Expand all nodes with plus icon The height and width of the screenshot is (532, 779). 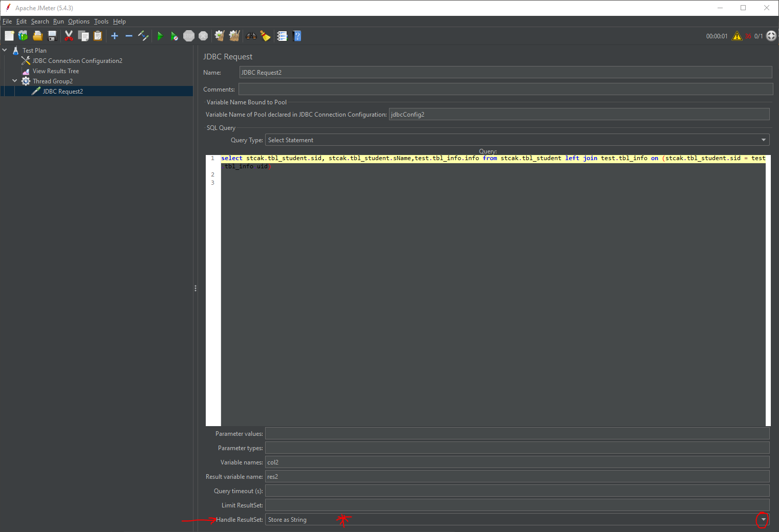pyautogui.click(x=115, y=36)
